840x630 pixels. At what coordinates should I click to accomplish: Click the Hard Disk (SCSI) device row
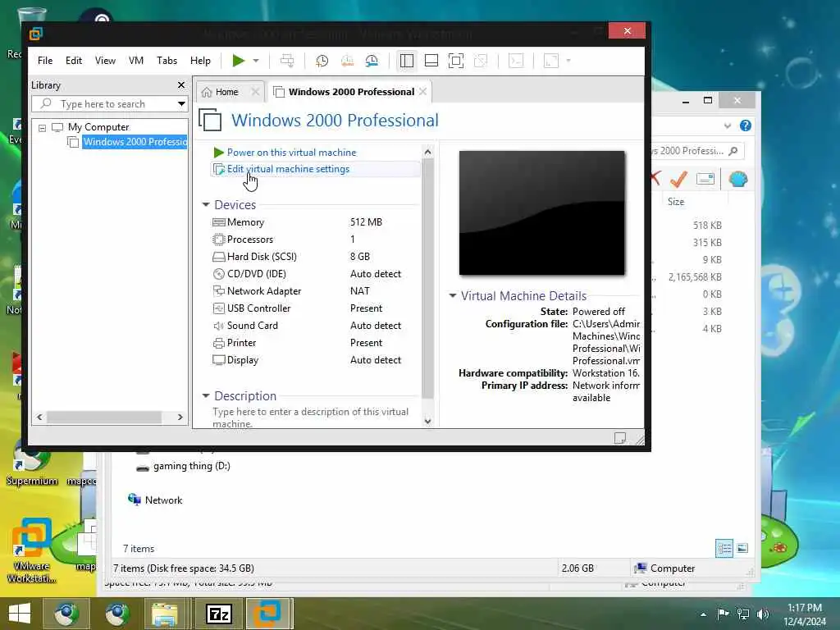click(x=313, y=257)
